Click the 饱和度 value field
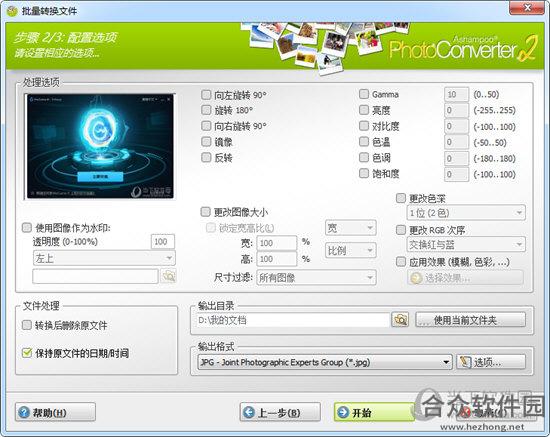The image size is (550, 437). 456,174
